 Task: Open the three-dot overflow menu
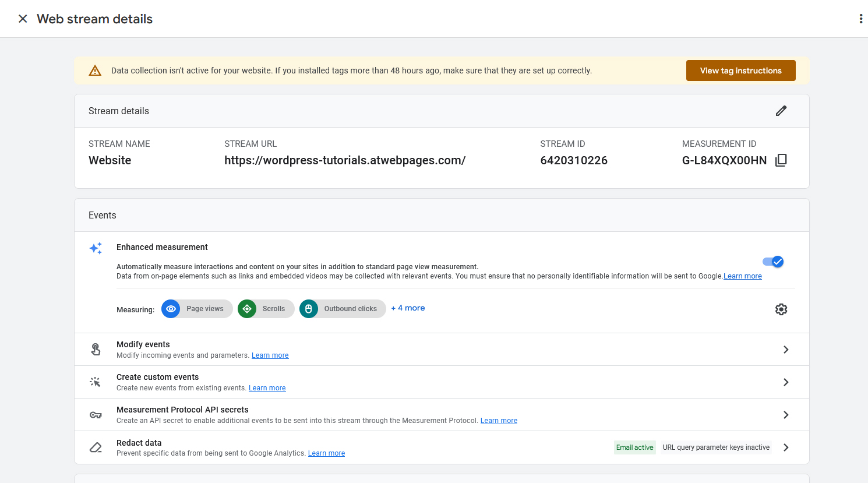point(860,18)
